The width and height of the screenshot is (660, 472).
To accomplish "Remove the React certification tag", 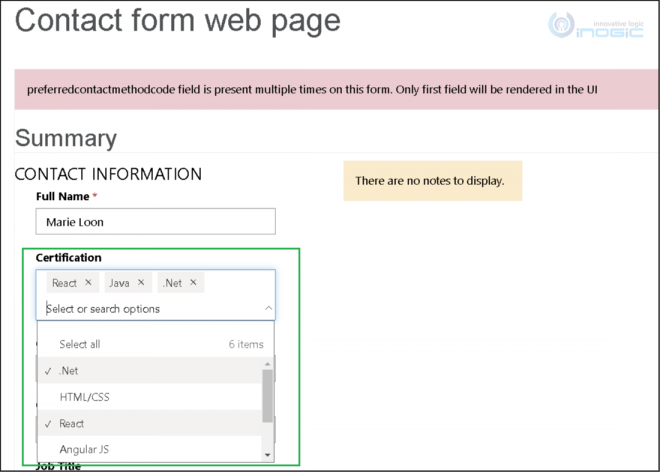I will pos(88,283).
